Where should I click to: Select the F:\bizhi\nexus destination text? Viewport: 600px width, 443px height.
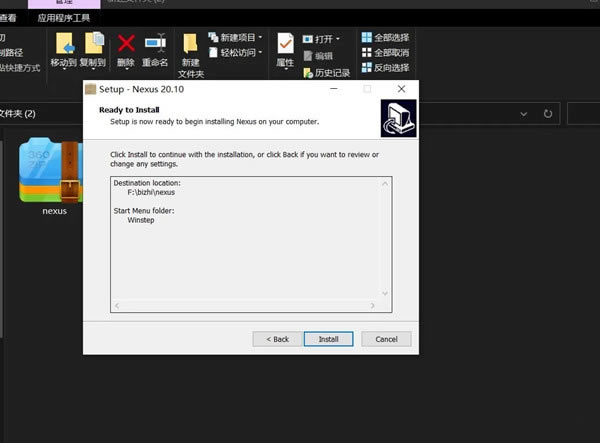pos(151,192)
